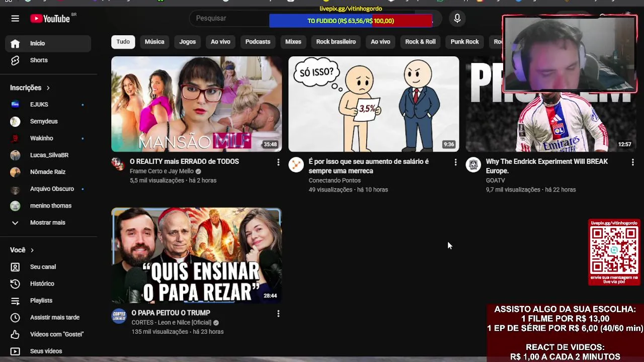Screen dimensions: 644x362
Task: Click the Pesquisar search field
Action: 230,19
